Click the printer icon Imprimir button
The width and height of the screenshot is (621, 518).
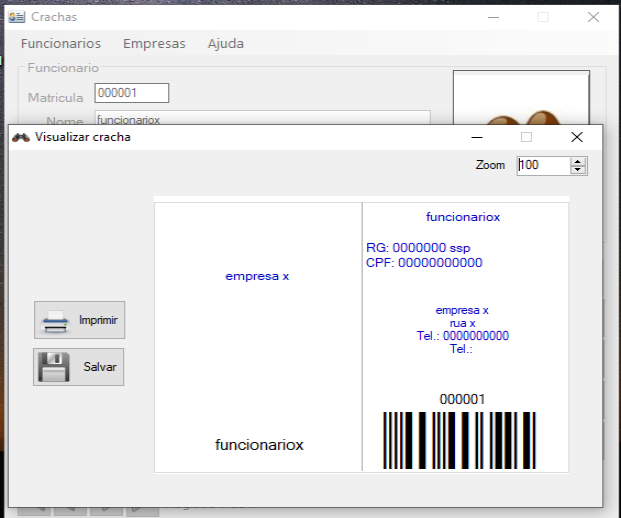(79, 320)
